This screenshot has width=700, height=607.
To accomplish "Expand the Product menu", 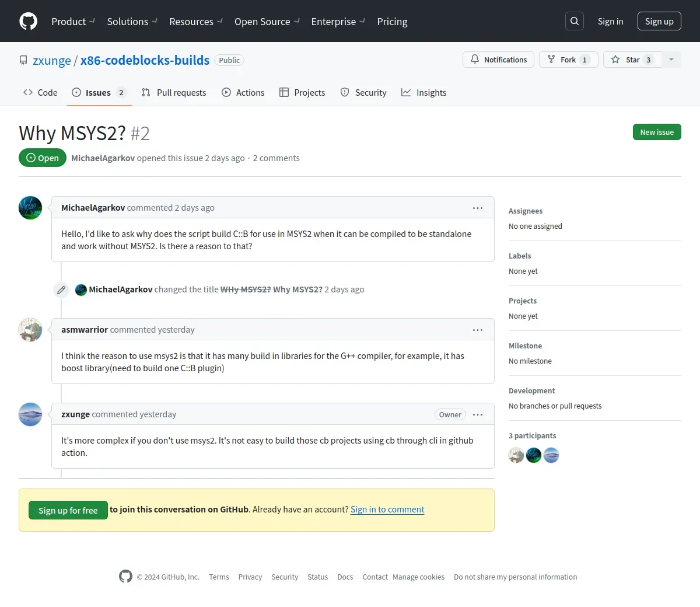I will pyautogui.click(x=73, y=22).
